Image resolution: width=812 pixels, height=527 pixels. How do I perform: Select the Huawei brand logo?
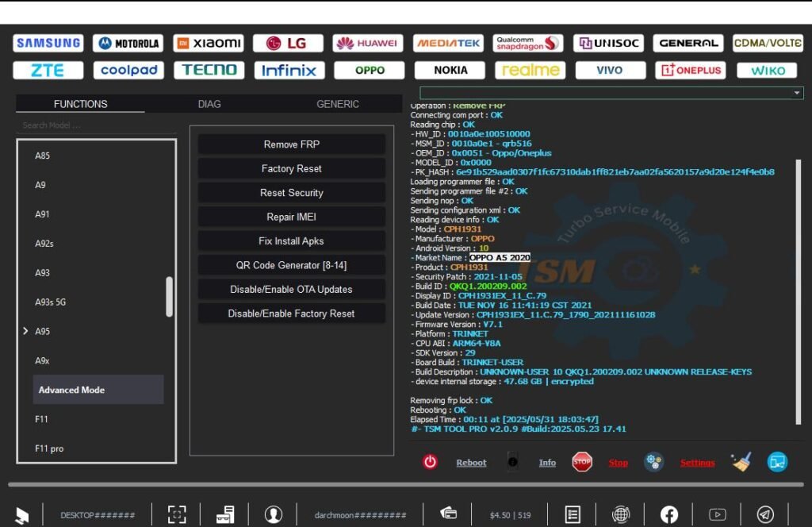coord(368,43)
